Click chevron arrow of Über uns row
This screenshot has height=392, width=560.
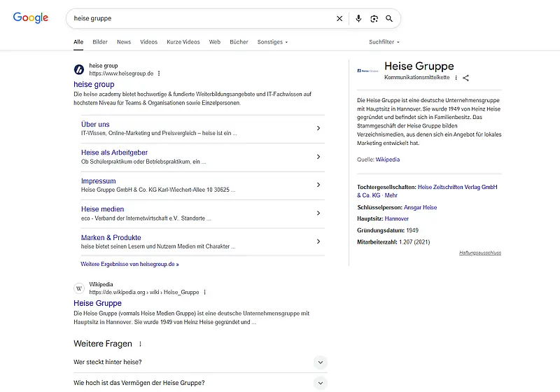(318, 128)
